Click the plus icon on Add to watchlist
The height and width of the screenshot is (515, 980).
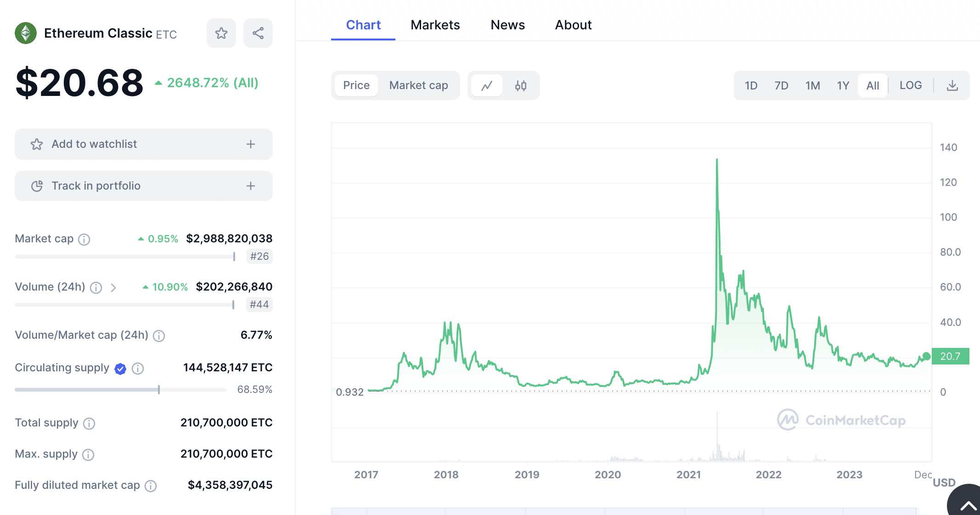point(251,144)
